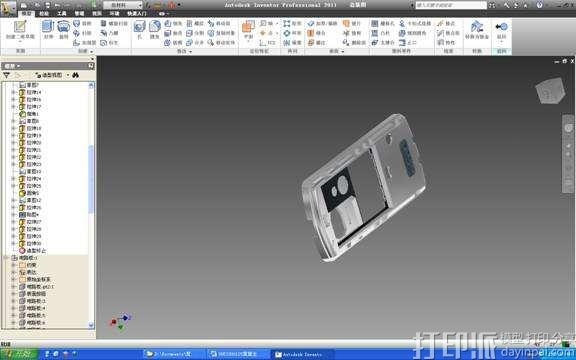Expand the Create (创建) panel dropdown arrow
This screenshot has width=576, height=360.
(x=91, y=51)
